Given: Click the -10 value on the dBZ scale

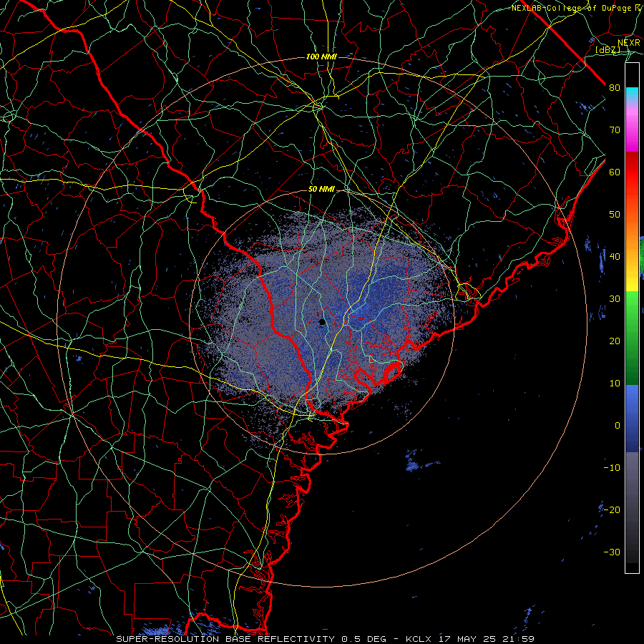Looking at the screenshot, I should click(612, 468).
